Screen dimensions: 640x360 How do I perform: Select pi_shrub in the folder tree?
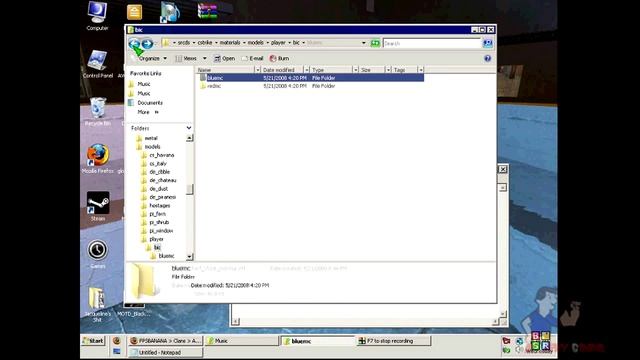[x=159, y=222]
